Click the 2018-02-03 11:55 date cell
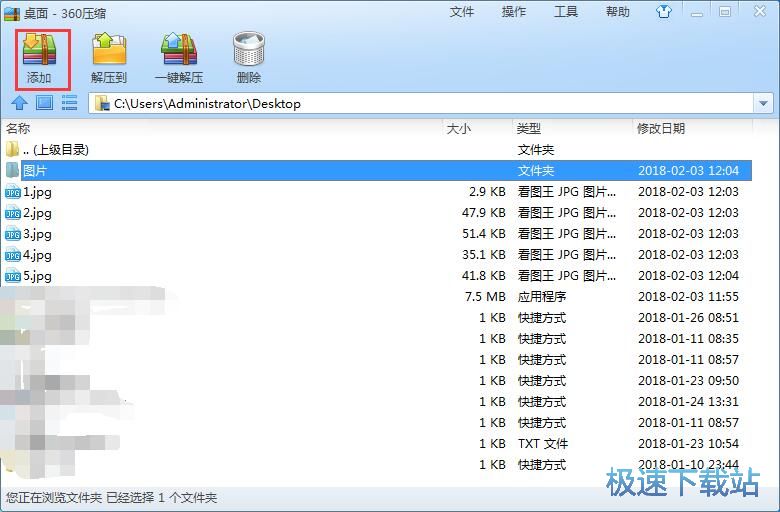Image resolution: width=780 pixels, height=512 pixels. [688, 297]
